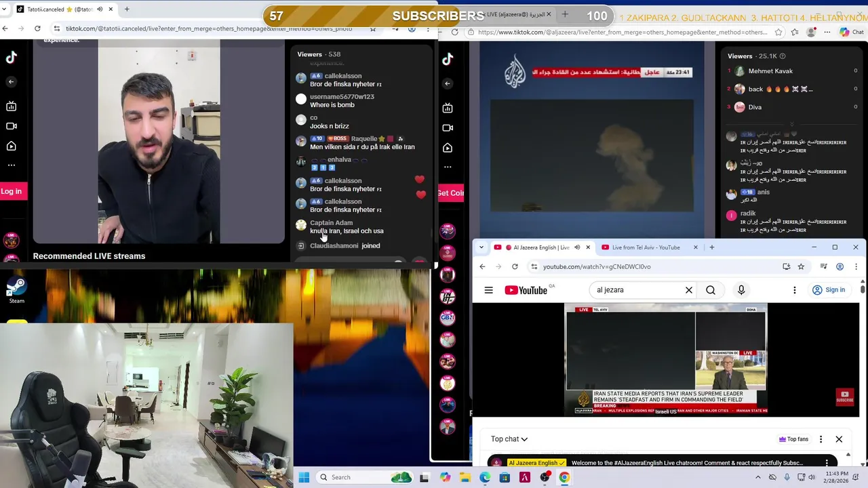
Task: Install app icon in YouTube address bar
Action: tap(786, 266)
